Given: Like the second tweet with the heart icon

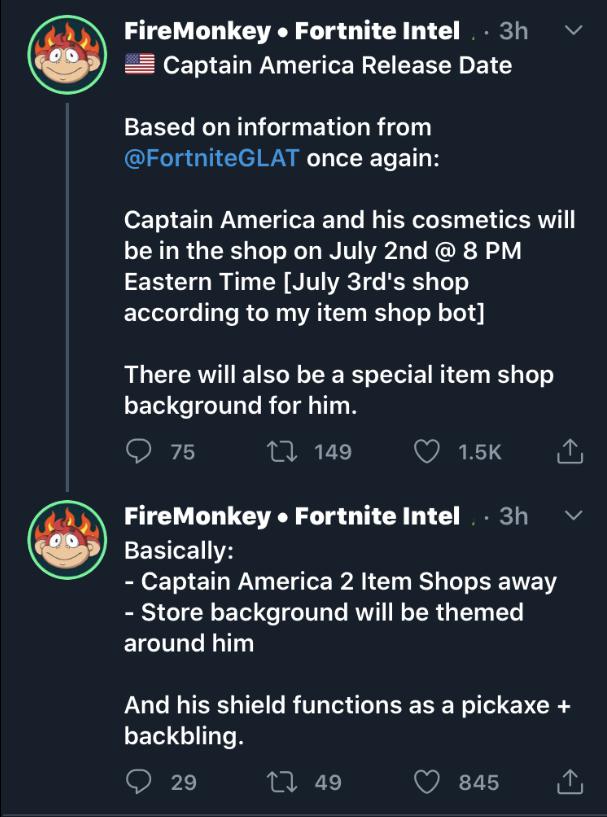Looking at the screenshot, I should (427, 783).
